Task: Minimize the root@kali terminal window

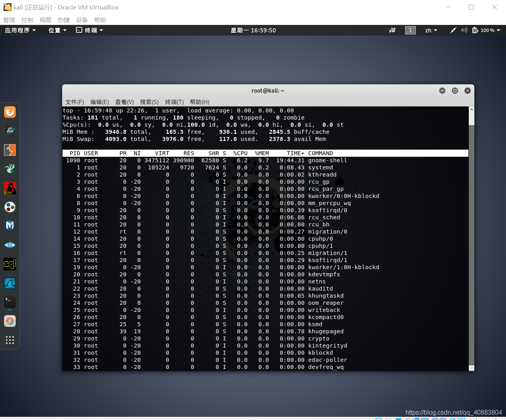Action: coord(442,91)
